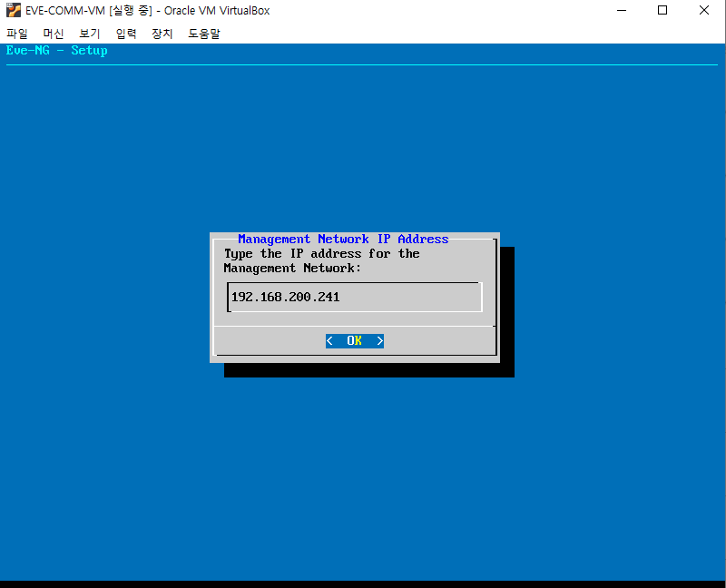Open the 머신 menu
The image size is (726, 588).
[x=54, y=34]
